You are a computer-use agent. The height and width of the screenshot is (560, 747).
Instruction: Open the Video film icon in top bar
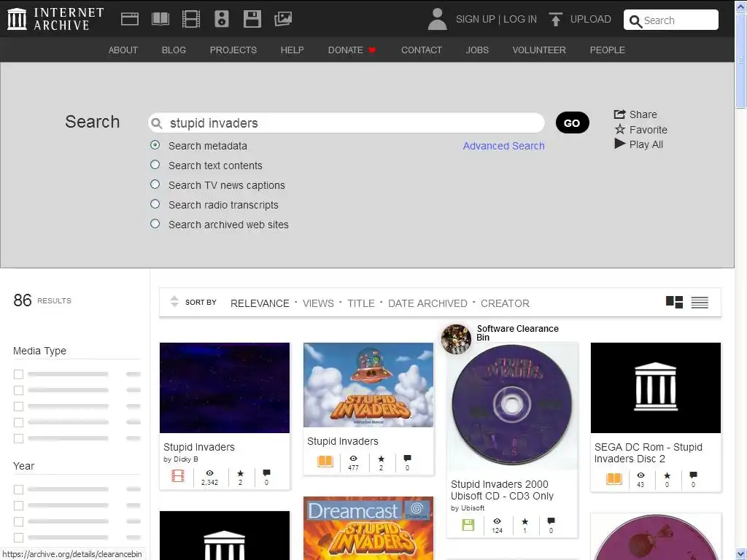click(x=191, y=19)
